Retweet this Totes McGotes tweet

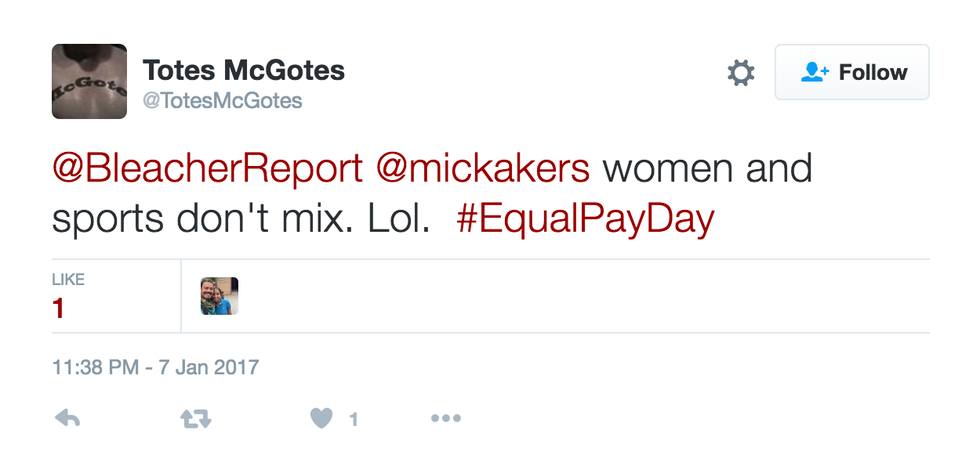[195, 420]
